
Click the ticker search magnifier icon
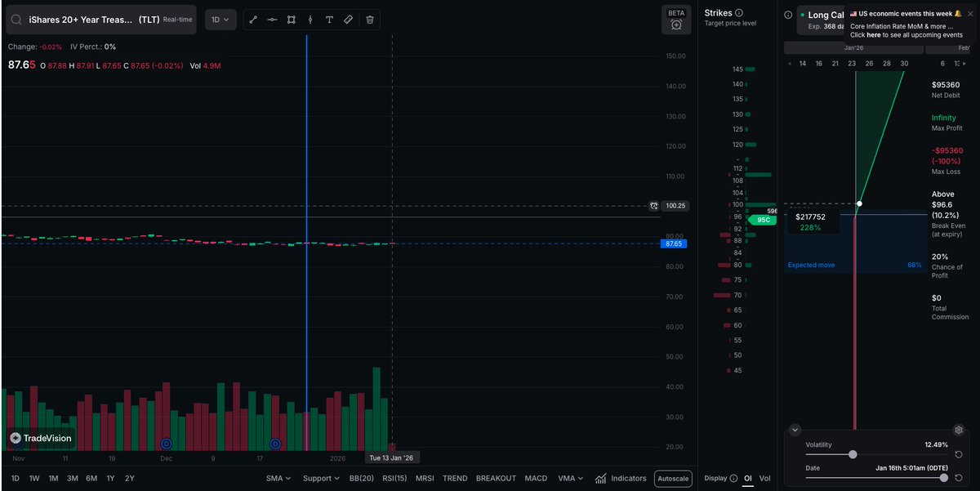(17, 19)
